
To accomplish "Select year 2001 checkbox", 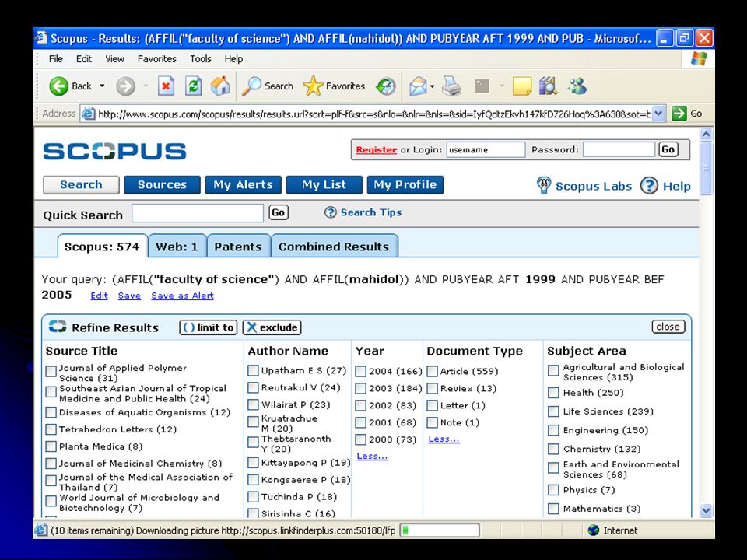I will point(361,423).
